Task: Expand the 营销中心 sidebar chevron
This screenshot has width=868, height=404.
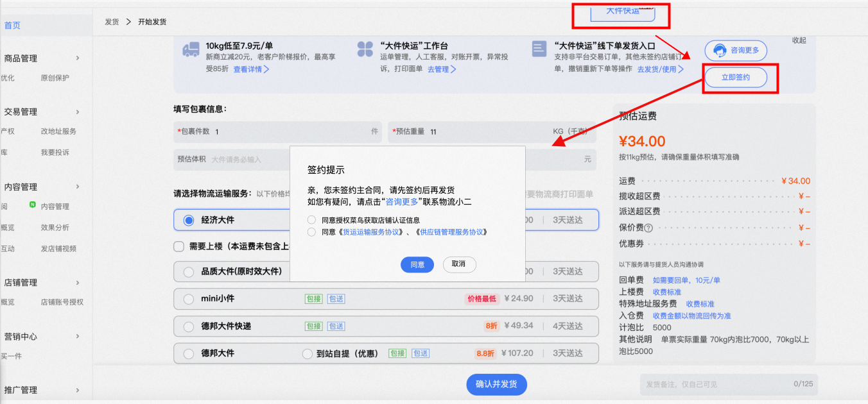Action: [x=78, y=337]
